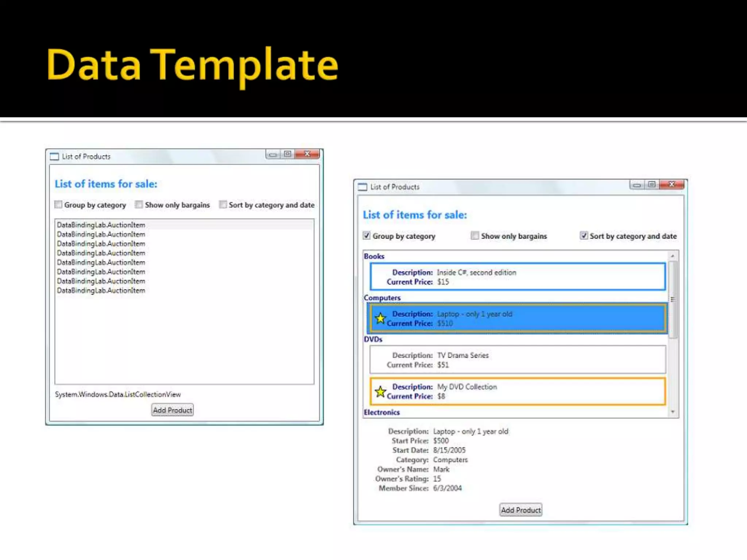
Task: Check Show only bargains in right window
Action: tap(475, 236)
